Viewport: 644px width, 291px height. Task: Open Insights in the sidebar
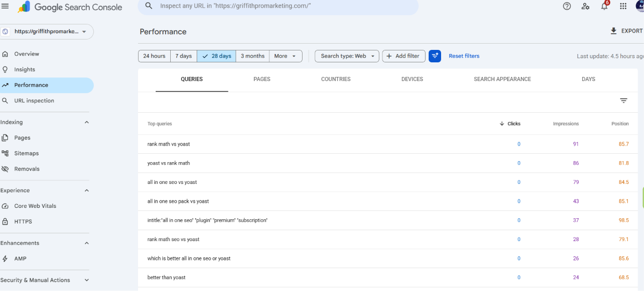click(46, 70)
